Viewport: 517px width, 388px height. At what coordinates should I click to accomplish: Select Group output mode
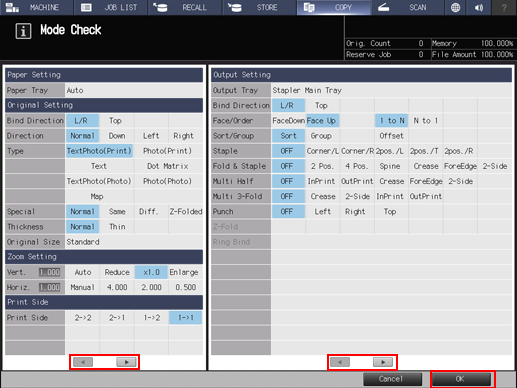coord(322,136)
